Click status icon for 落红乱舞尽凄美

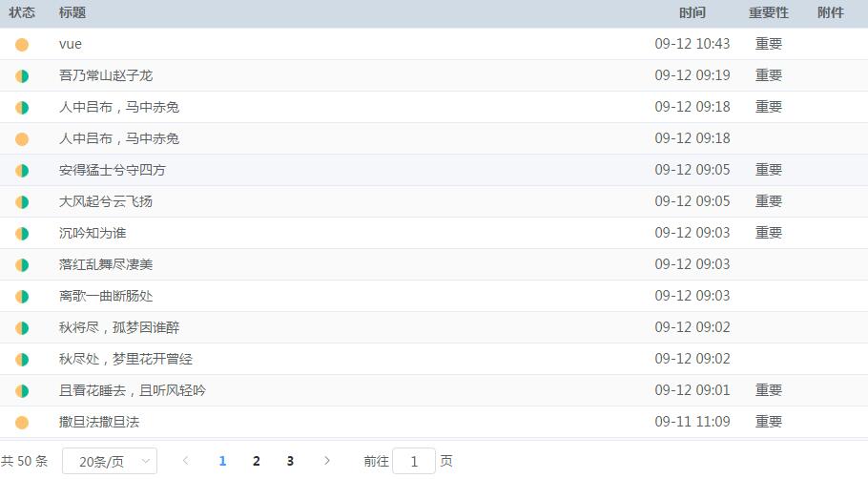pos(22,265)
